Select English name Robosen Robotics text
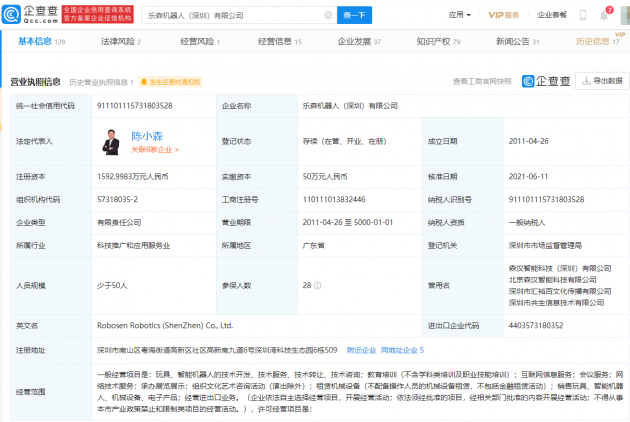 click(x=165, y=326)
